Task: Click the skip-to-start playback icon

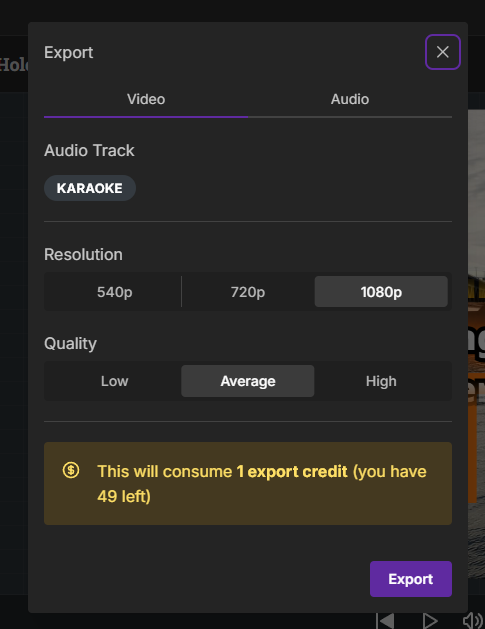Action: point(385,621)
